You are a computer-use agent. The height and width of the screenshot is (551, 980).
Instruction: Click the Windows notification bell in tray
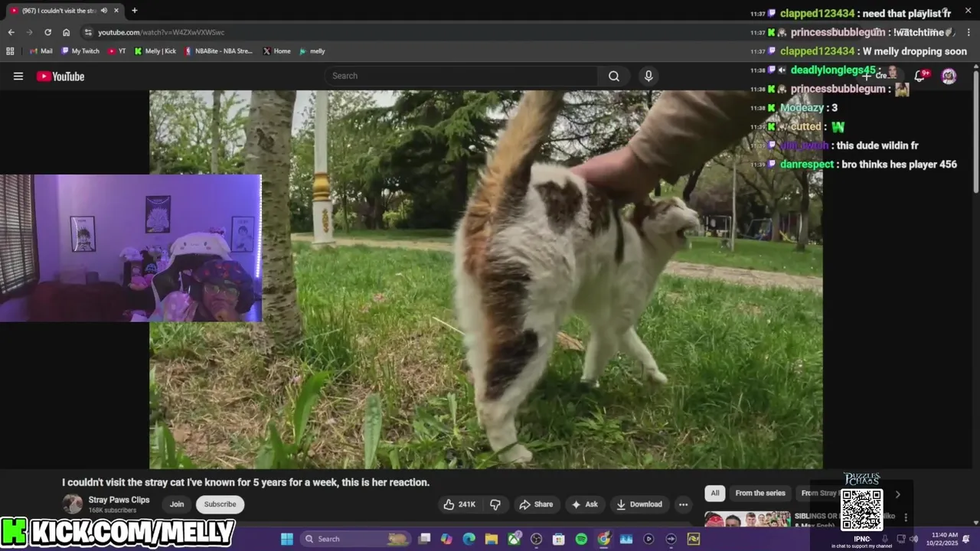[x=966, y=539]
